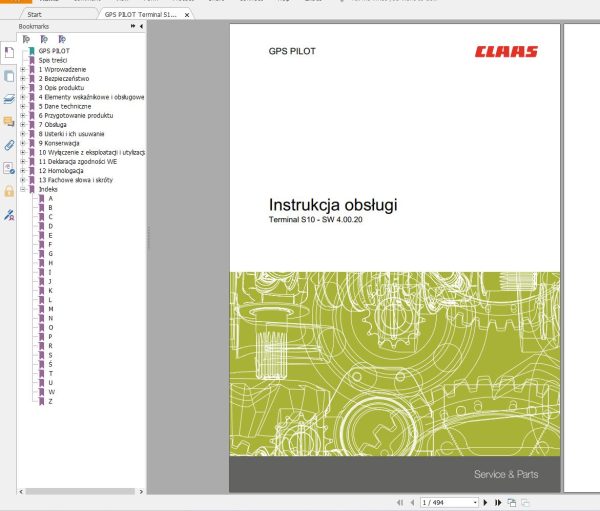Go to the previous page

[x=412, y=502]
